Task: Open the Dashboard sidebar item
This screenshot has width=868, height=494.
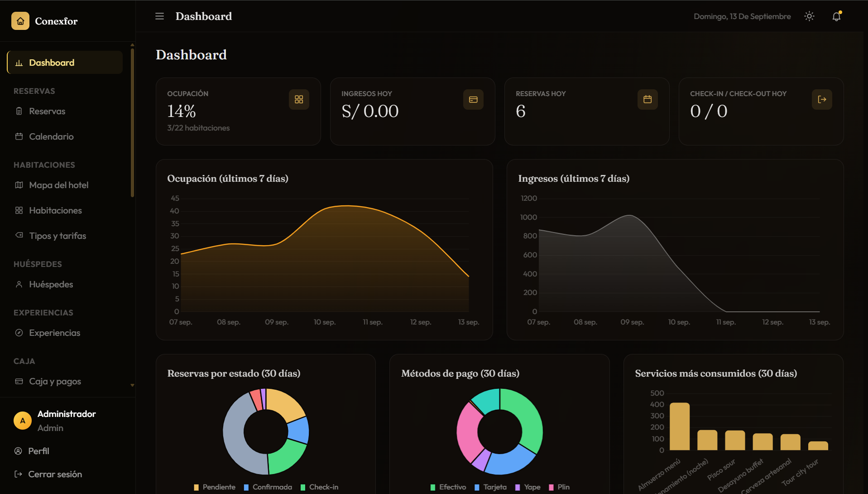Action: (65, 63)
